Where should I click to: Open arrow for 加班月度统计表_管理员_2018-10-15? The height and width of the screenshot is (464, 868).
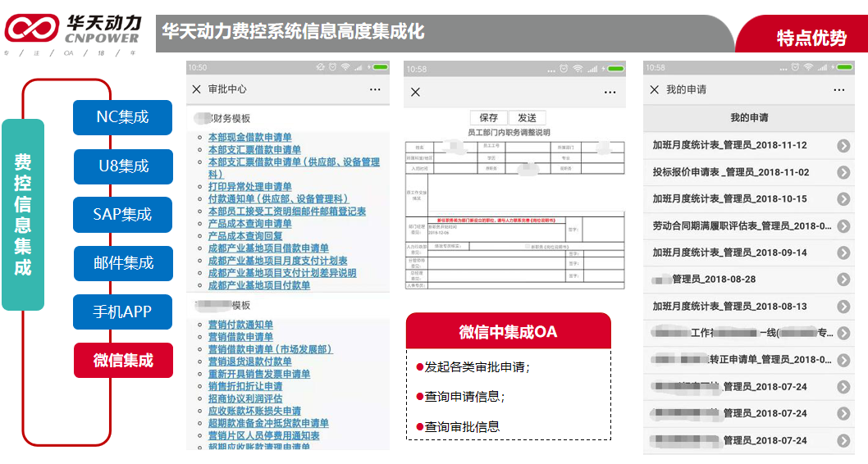coord(843,199)
